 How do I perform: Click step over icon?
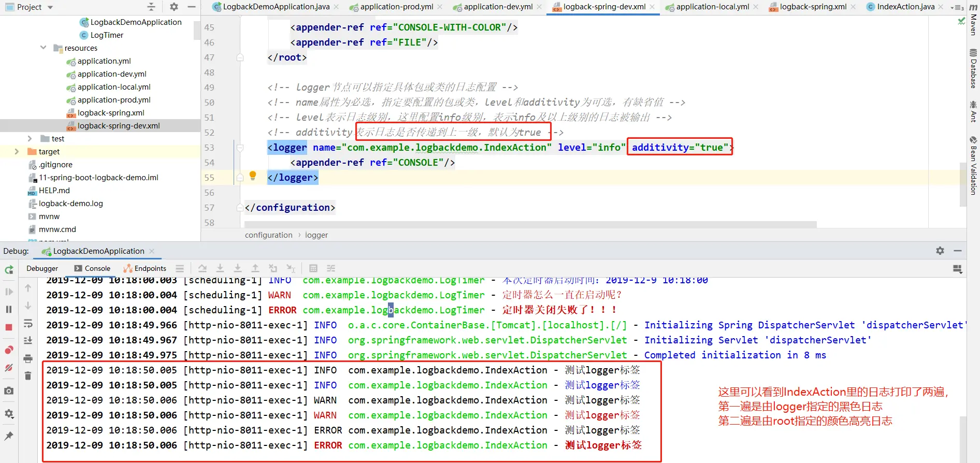pyautogui.click(x=203, y=268)
